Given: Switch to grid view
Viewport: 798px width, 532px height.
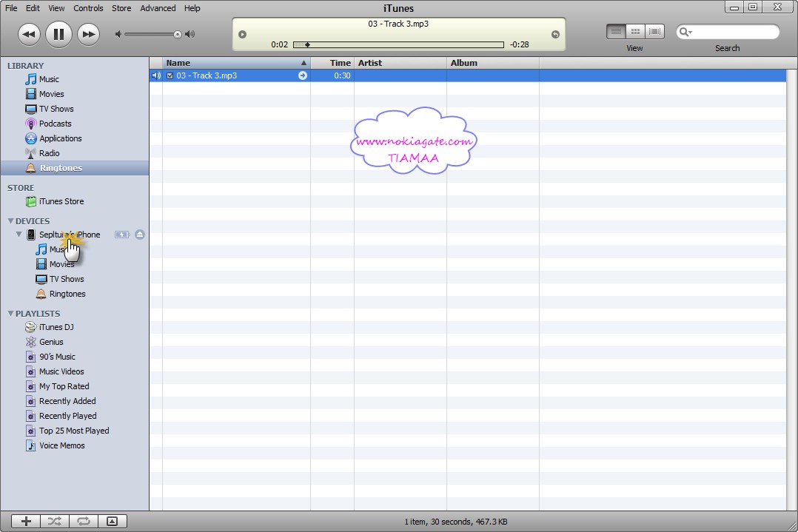Looking at the screenshot, I should click(x=635, y=32).
